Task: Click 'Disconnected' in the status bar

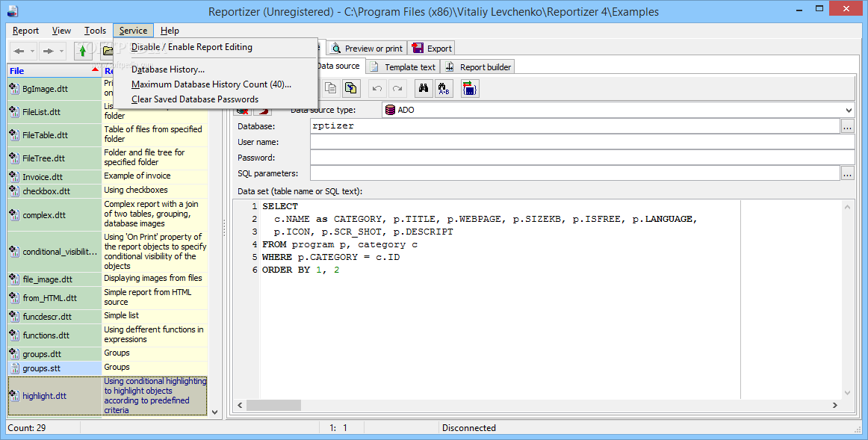Action: coord(469,428)
